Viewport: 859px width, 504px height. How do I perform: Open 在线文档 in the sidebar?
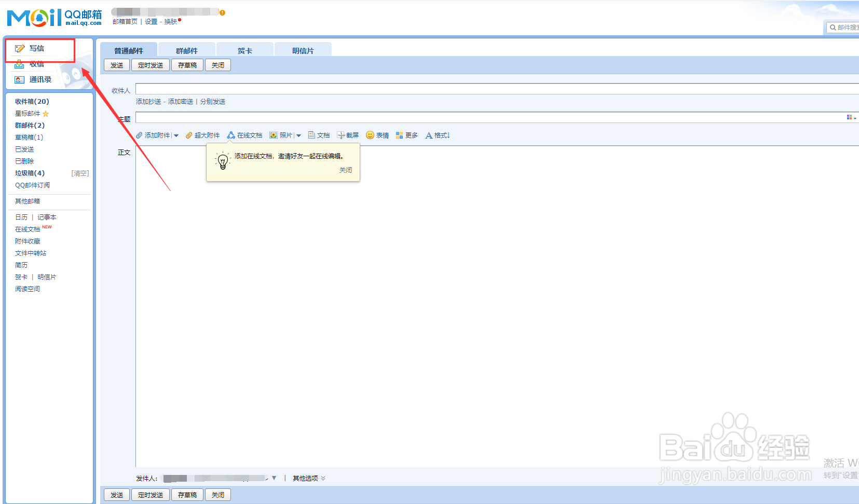pyautogui.click(x=28, y=229)
